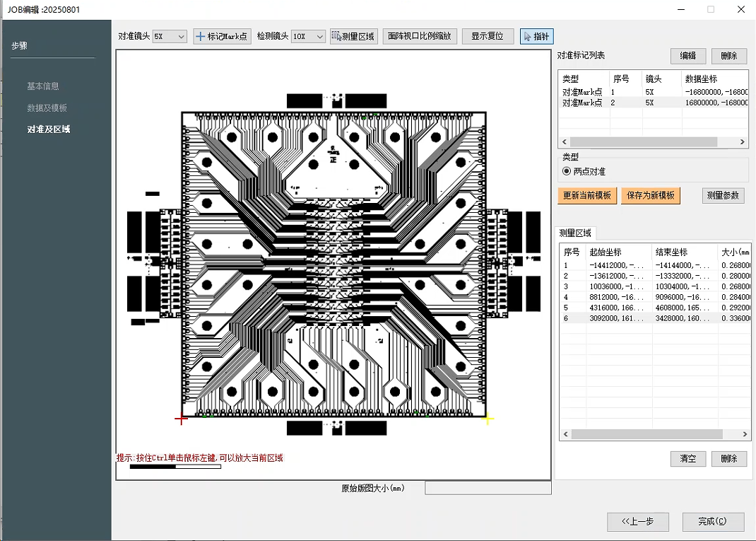The image size is (756, 541).
Task: Click 显示复位 to reset the view
Action: pos(488,36)
